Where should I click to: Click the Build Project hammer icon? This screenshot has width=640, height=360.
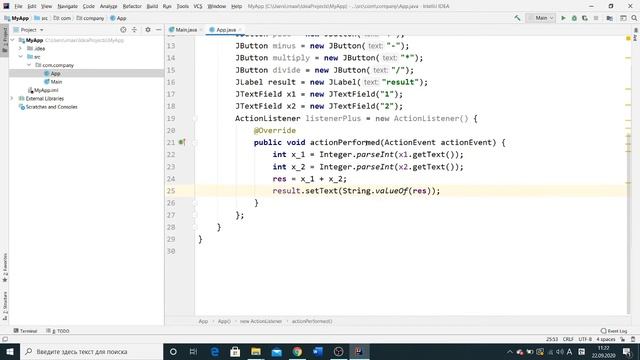517,18
